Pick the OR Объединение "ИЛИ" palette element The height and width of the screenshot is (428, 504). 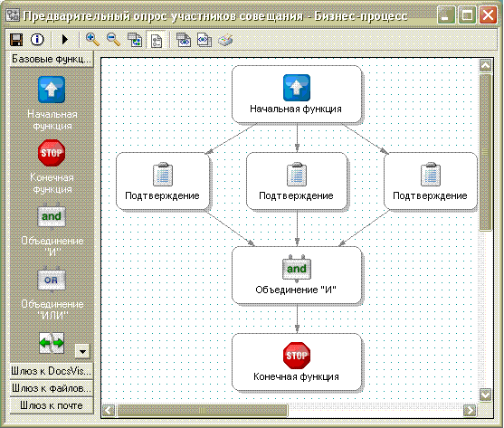coord(52,280)
